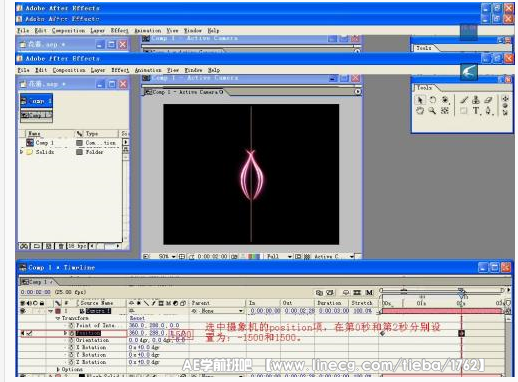Click the Local Axis mode icon
Viewport: 518px width, 382px height.
point(505,99)
